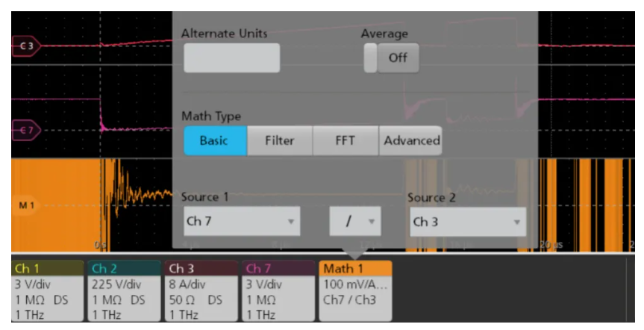Viewport: 644px width, 330px height.
Task: Open the Ch 7 channel badge
Action: tap(277, 290)
